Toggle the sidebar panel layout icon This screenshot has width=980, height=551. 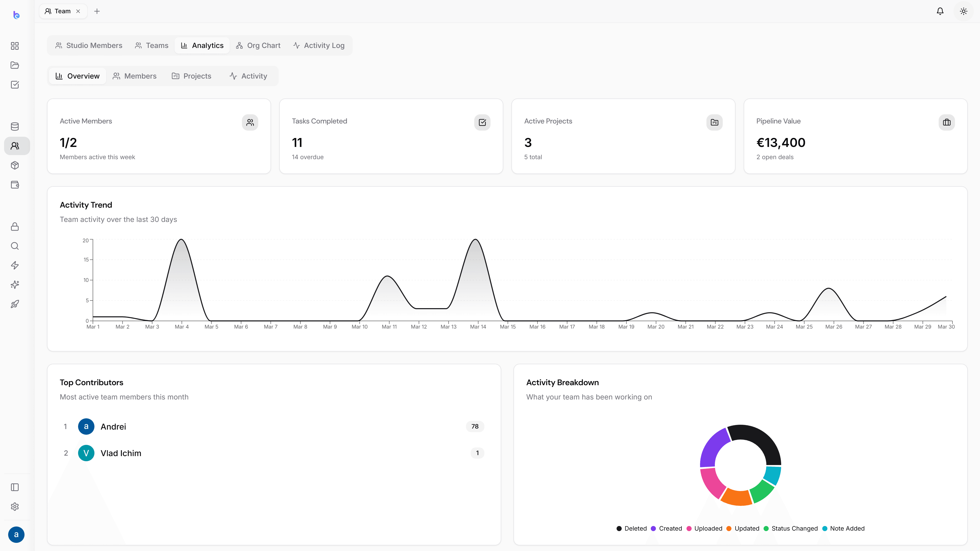(x=15, y=487)
